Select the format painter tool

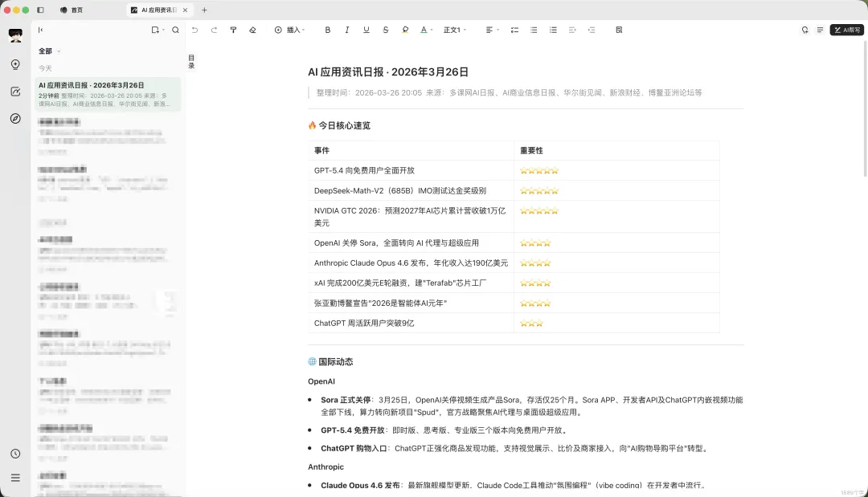(x=233, y=30)
